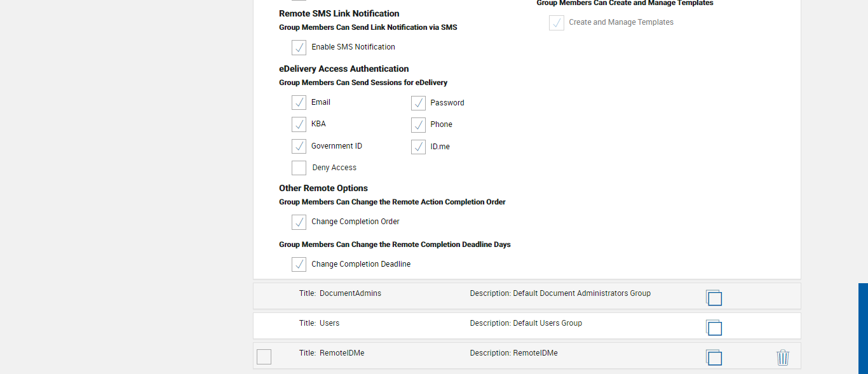Open the 'Title: DocumentAdmins' group row

[527, 296]
